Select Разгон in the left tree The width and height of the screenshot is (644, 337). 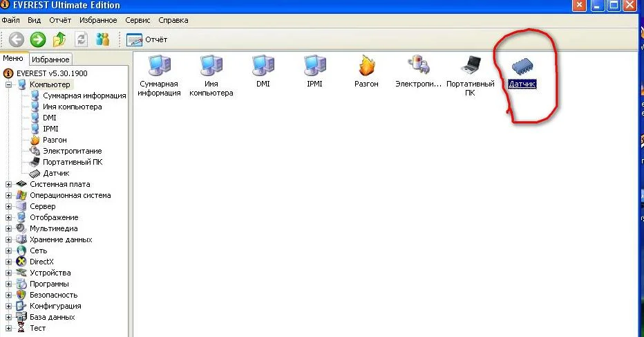(55, 140)
